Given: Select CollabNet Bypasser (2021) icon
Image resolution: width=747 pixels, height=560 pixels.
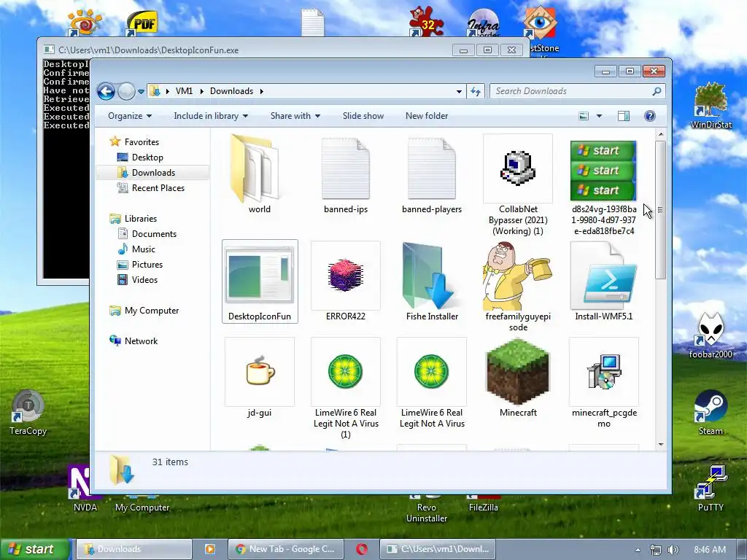Looking at the screenshot, I should pos(518,168).
